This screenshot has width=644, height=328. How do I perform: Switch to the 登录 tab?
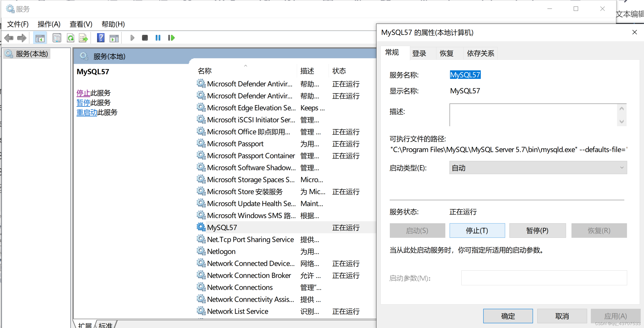click(x=419, y=53)
